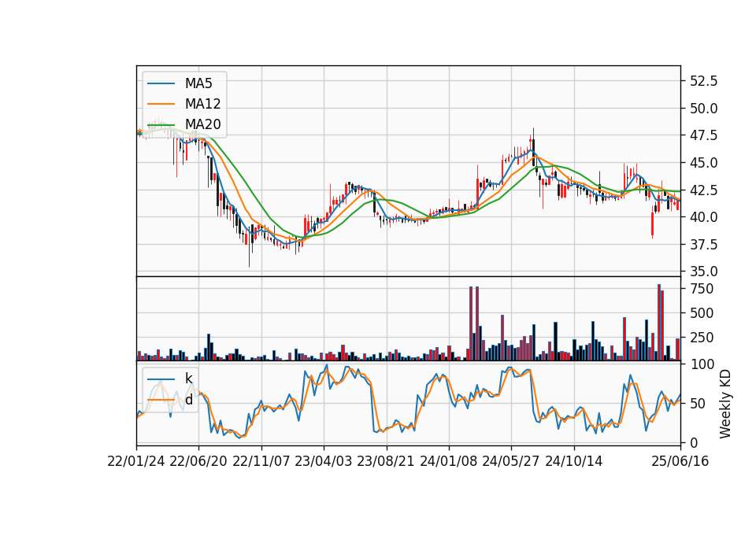
Task: Click the 37.5 price axis label
Action: coord(703,245)
